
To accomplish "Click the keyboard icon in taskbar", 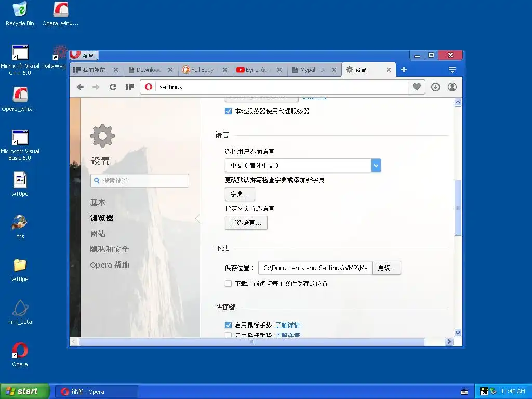I will [464, 392].
